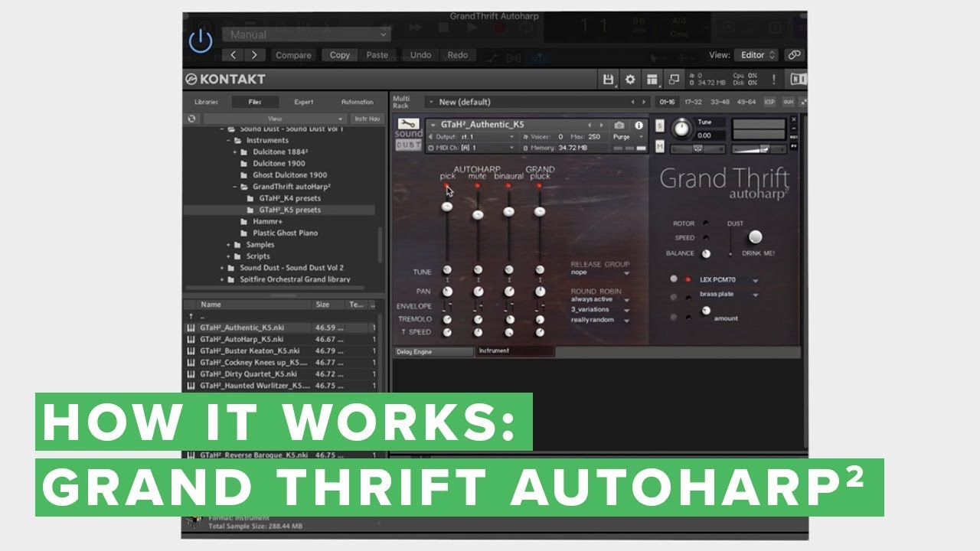980x551 pixels.
Task: Click the parent folder up arrow in file list
Action: coord(191,315)
